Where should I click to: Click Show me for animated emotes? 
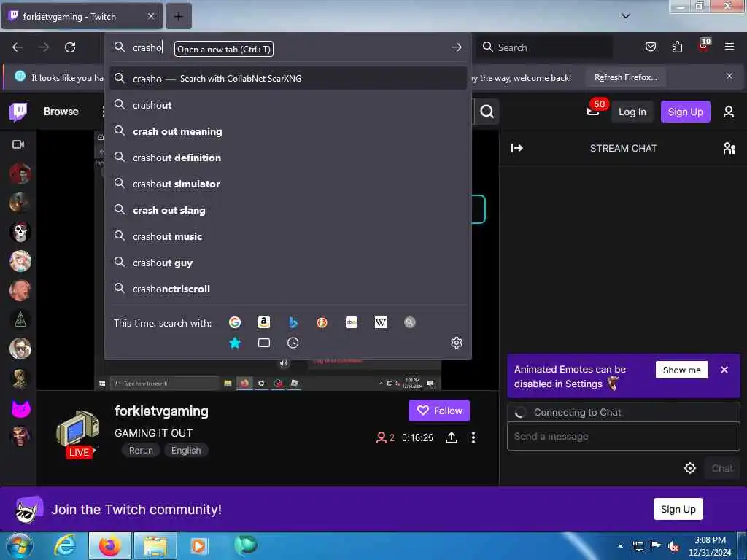pos(682,370)
